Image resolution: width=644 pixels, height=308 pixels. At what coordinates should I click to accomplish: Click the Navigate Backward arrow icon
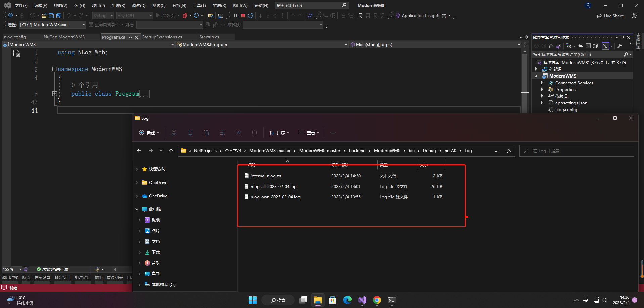point(11,15)
